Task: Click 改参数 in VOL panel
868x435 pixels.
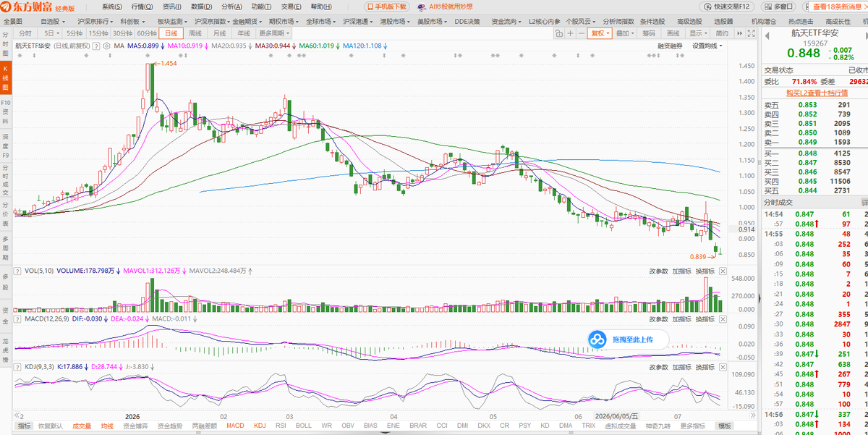Action: pos(658,271)
